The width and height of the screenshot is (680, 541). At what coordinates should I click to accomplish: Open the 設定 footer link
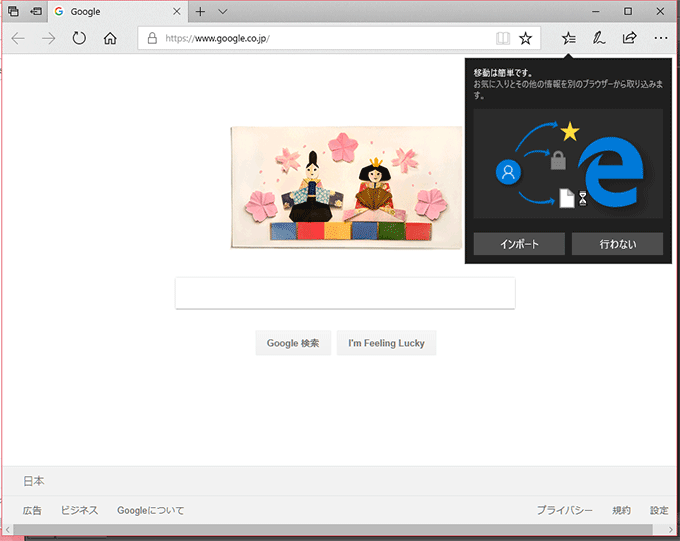point(659,510)
